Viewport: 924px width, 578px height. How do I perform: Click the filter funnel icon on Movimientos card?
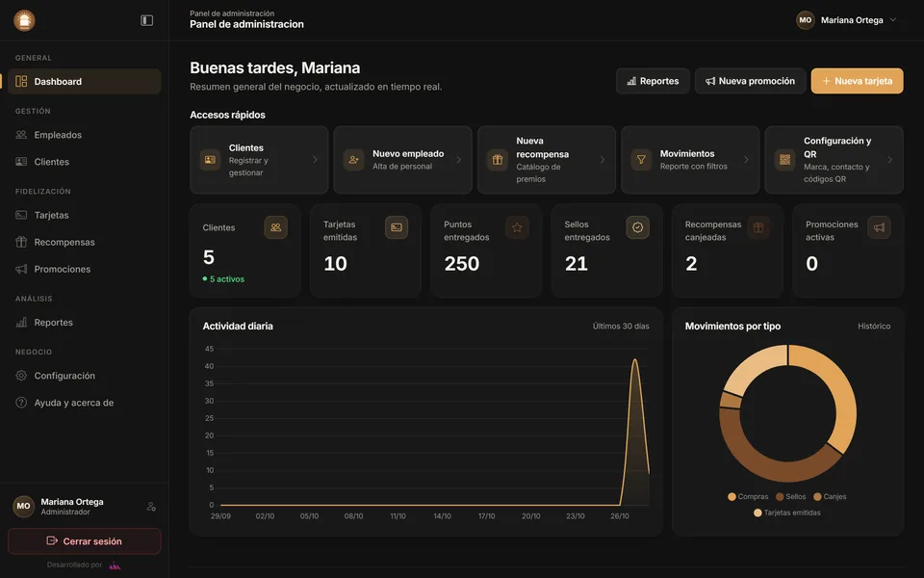(641, 160)
